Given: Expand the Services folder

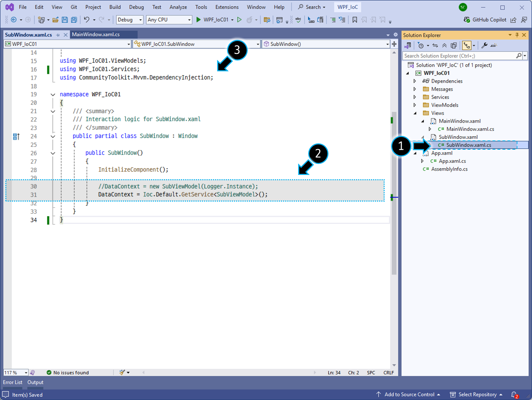Looking at the screenshot, I should point(415,97).
